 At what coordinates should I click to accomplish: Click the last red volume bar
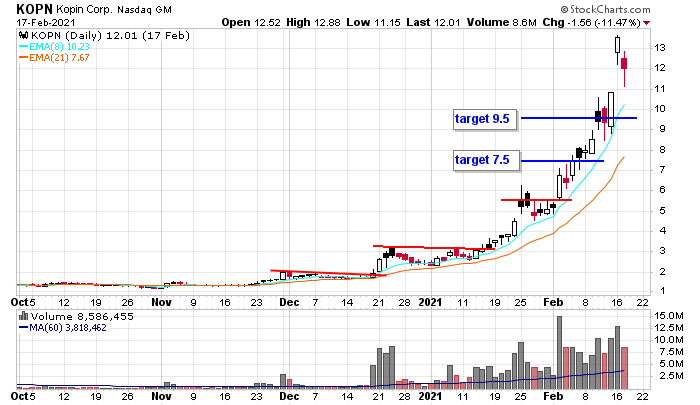(x=624, y=368)
